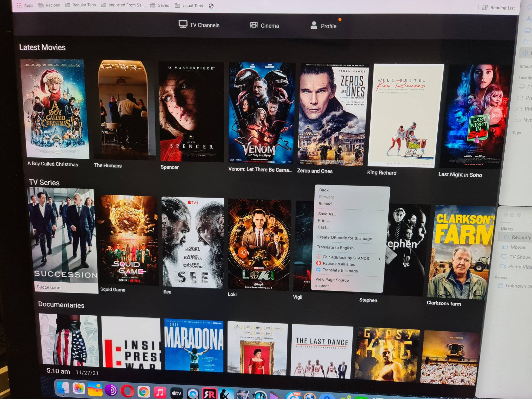Open A Boy Called Christmas poster
This screenshot has width=532, height=399.
click(55, 109)
